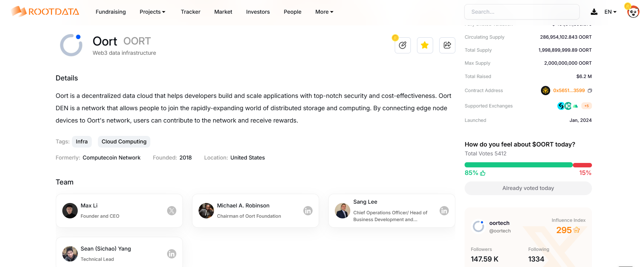The height and width of the screenshot is (267, 644).
Task: Select the Cloud Computing tag
Action: point(124,142)
